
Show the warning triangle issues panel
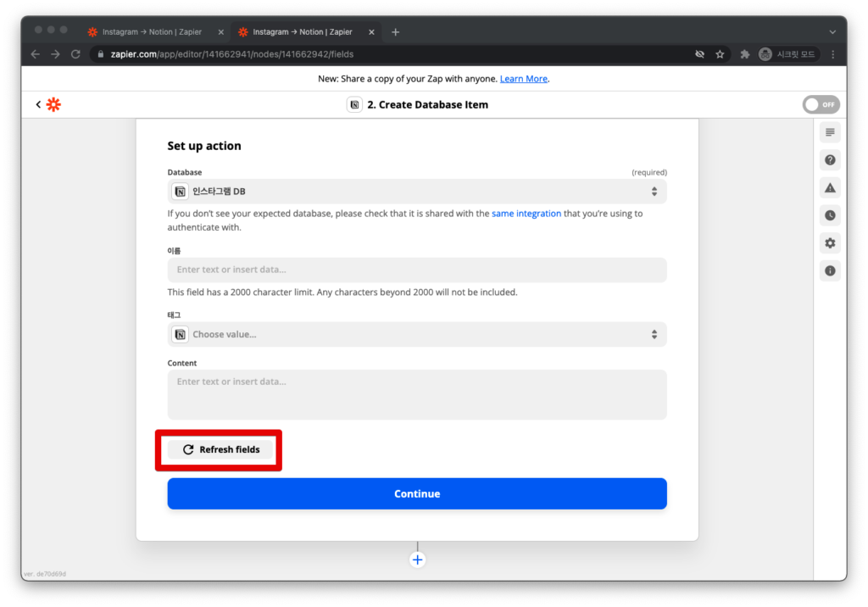[830, 187]
